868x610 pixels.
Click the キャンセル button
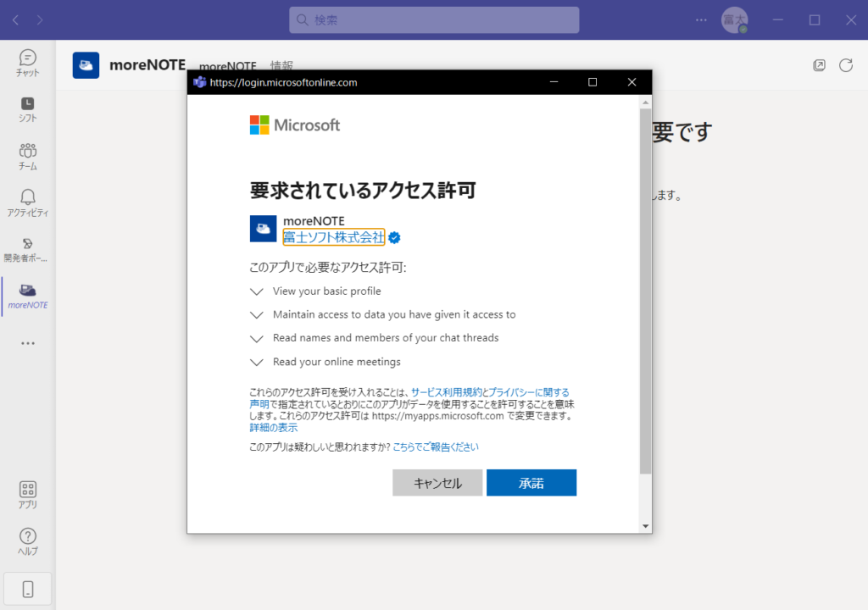pyautogui.click(x=437, y=483)
